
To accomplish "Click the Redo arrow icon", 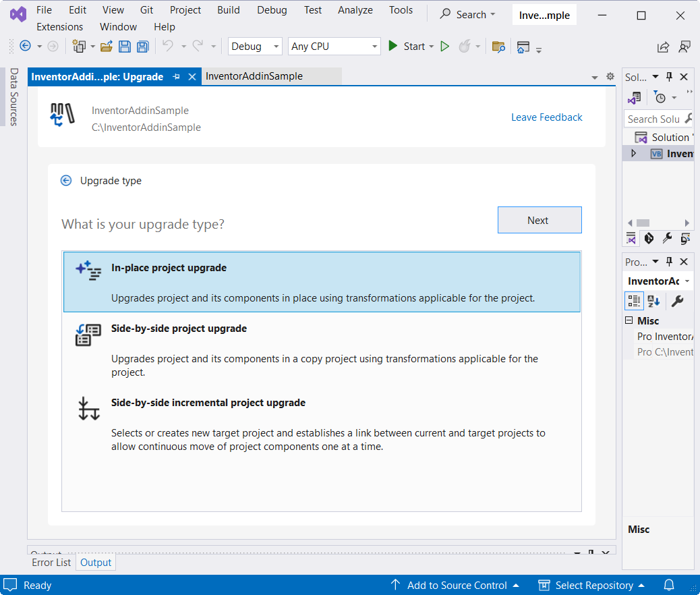I will pyautogui.click(x=198, y=46).
